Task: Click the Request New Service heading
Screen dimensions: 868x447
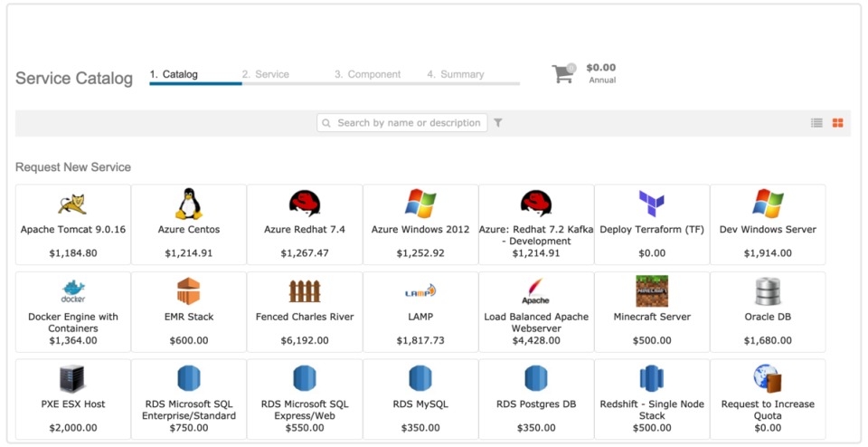Action: [73, 167]
